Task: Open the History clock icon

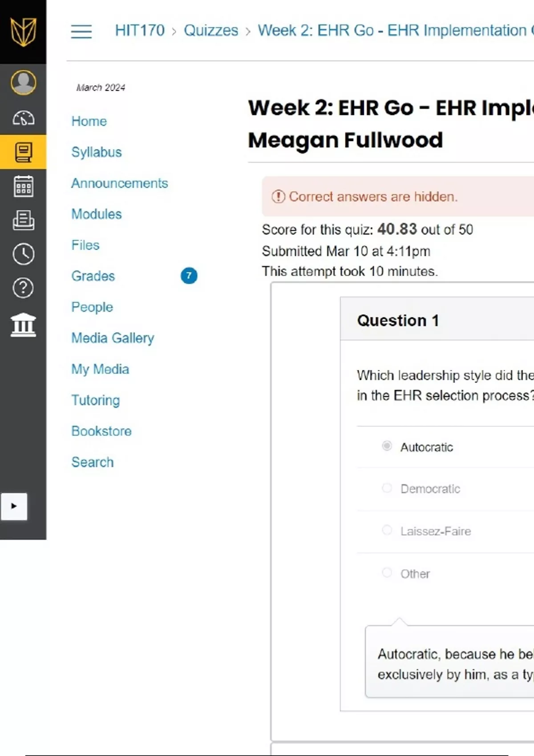Action: click(23, 254)
